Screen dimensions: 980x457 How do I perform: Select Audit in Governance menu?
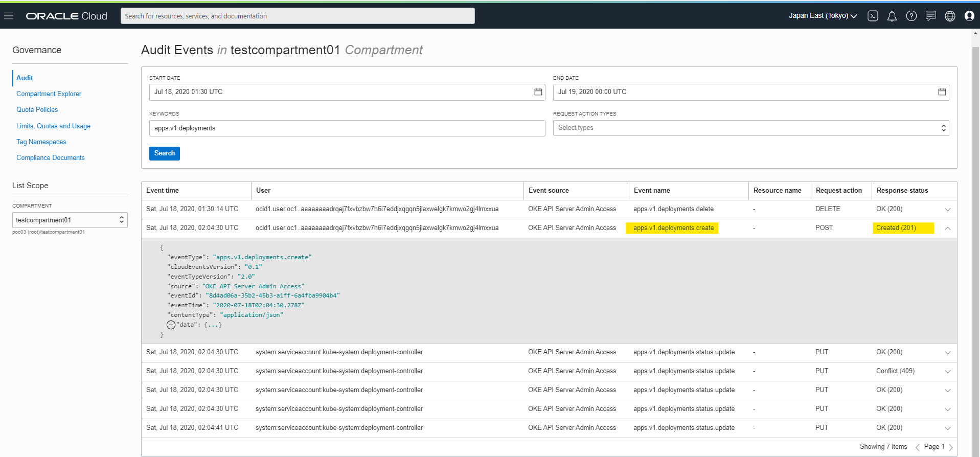click(25, 78)
